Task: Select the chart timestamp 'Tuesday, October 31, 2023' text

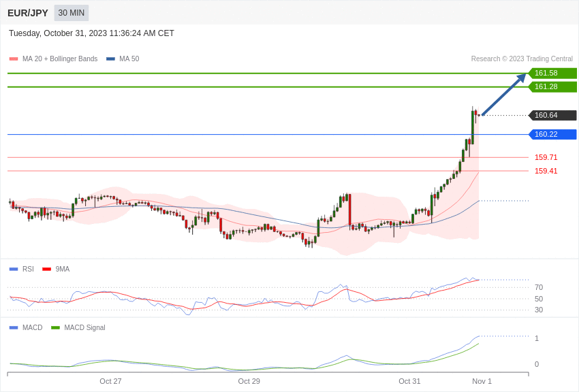Action: [58, 33]
